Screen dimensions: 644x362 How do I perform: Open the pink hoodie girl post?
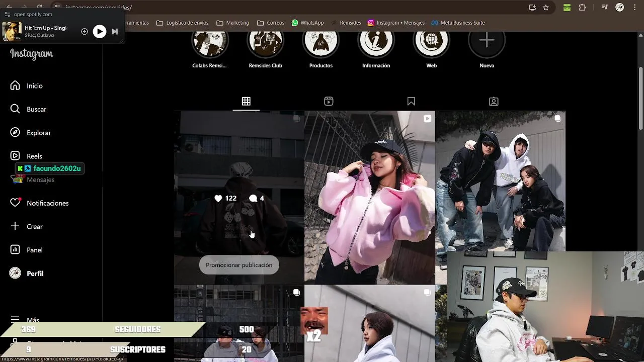(370, 198)
